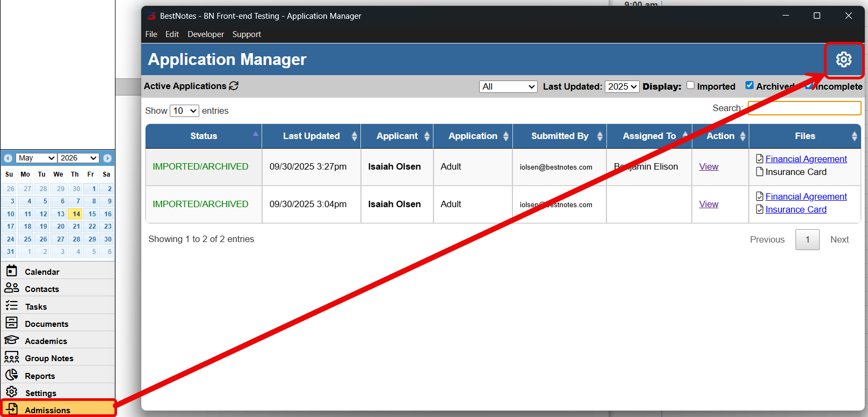Open Tasks from sidebar
This screenshot has height=417, width=868.
point(58,306)
